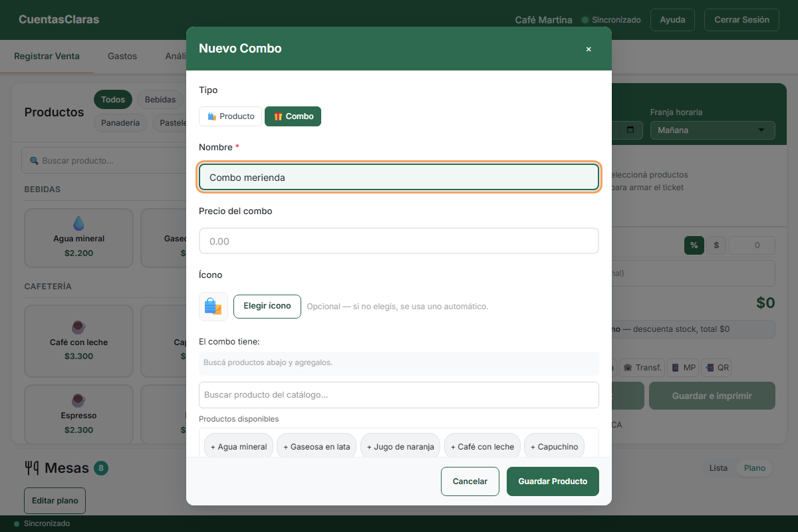Open the Franja horaria Mañana dropdown
This screenshot has height=532, width=798.
[713, 130]
